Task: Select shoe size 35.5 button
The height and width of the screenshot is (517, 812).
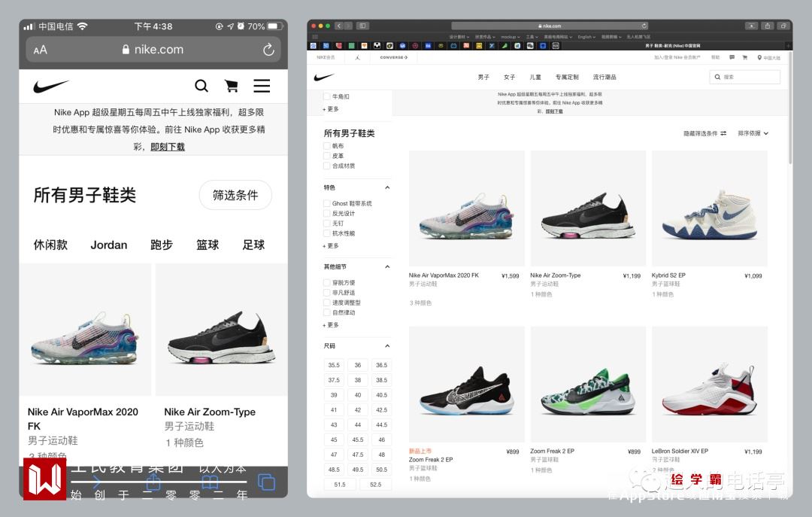Action: (x=334, y=365)
